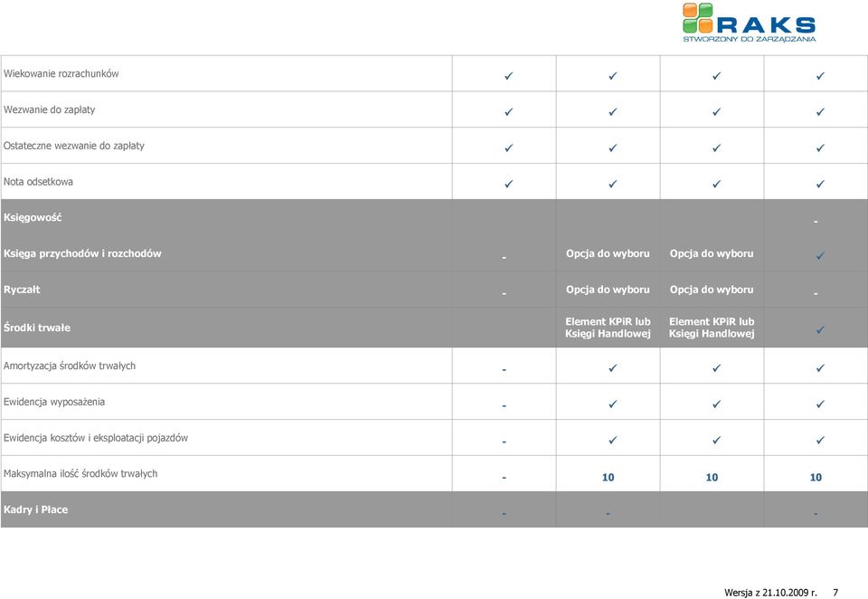Click last checkmark in 'Wezwanie do zapłaty' row
This screenshot has width=868, height=599.
coord(820,111)
